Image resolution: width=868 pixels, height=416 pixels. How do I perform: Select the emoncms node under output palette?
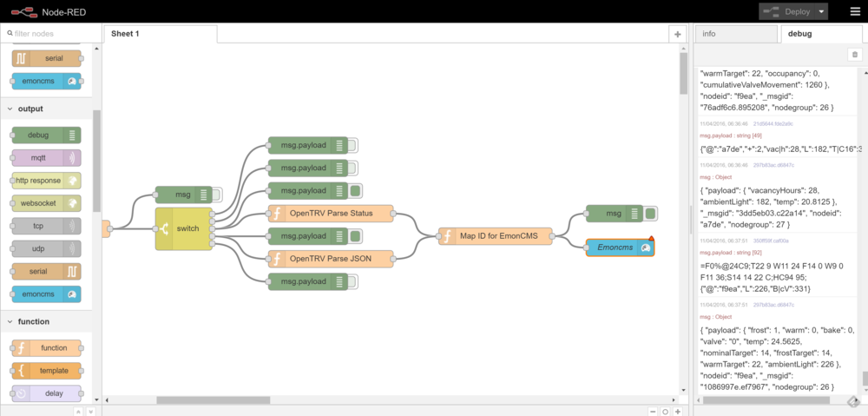coord(47,294)
